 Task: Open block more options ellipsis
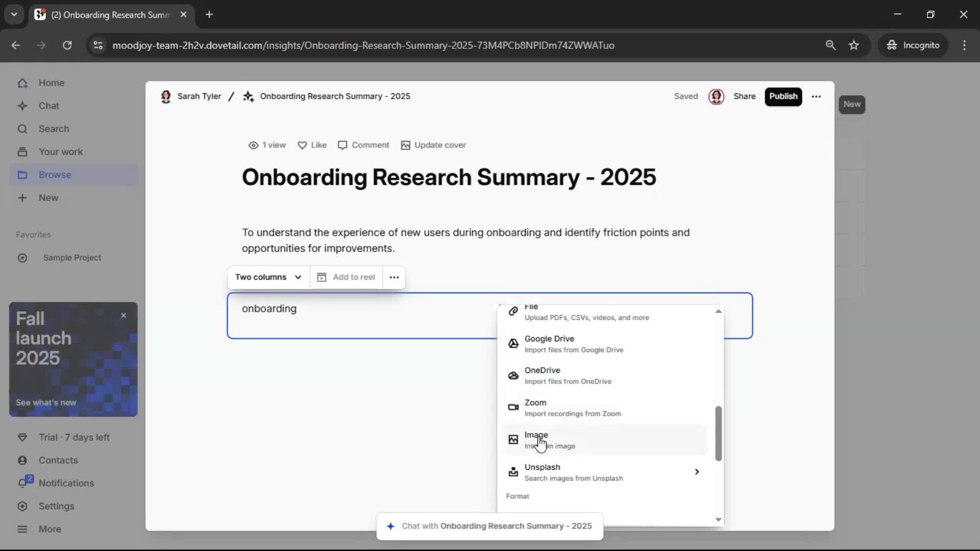(394, 277)
